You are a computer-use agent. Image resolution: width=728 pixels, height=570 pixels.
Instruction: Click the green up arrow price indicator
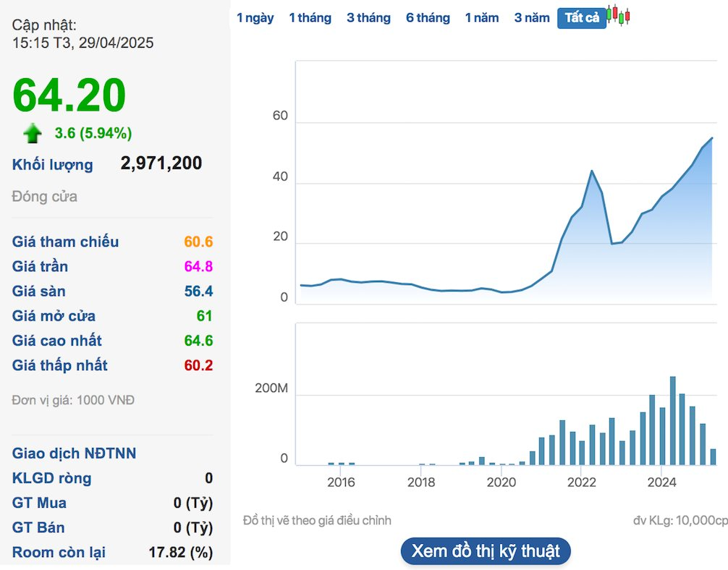[33, 133]
